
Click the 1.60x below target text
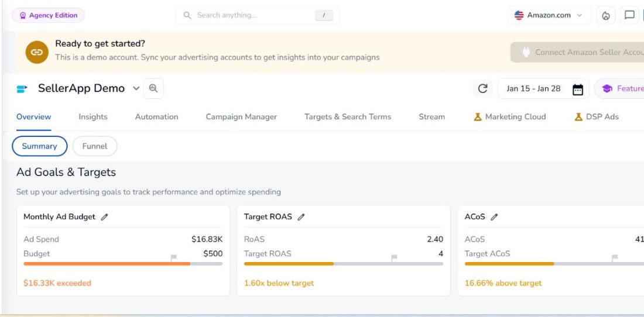(279, 283)
